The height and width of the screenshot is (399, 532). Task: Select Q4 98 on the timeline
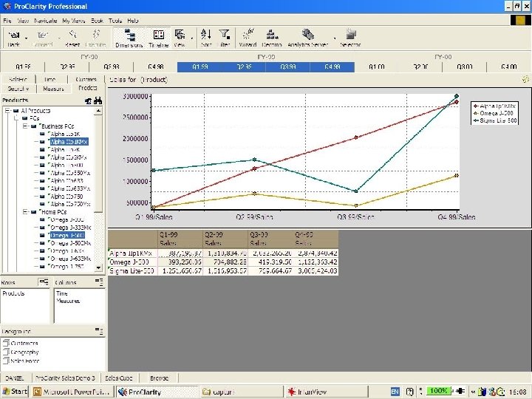pyautogui.click(x=156, y=66)
